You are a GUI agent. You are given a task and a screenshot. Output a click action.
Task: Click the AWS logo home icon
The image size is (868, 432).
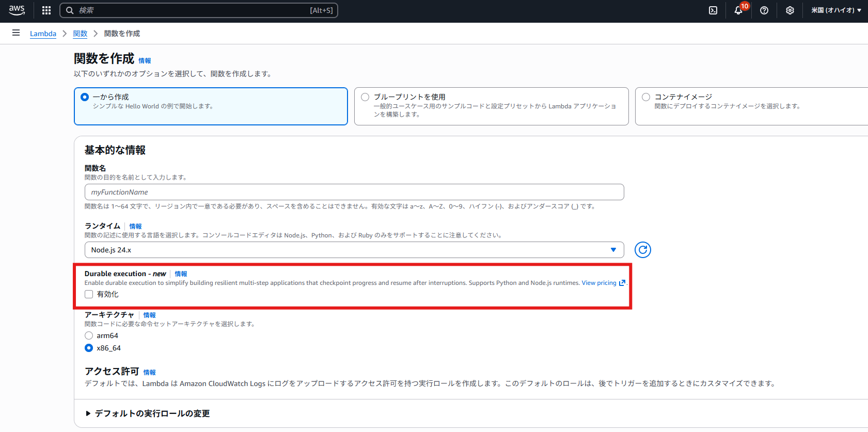pyautogui.click(x=17, y=10)
